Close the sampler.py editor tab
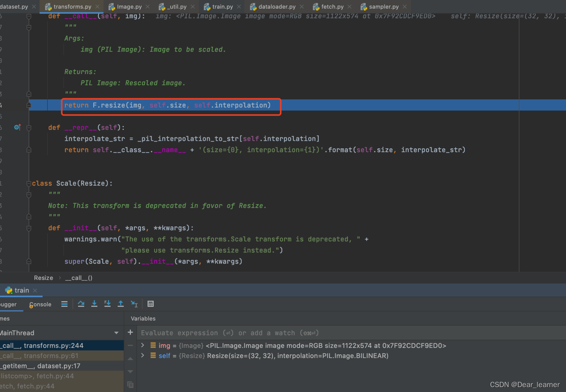 [405, 6]
